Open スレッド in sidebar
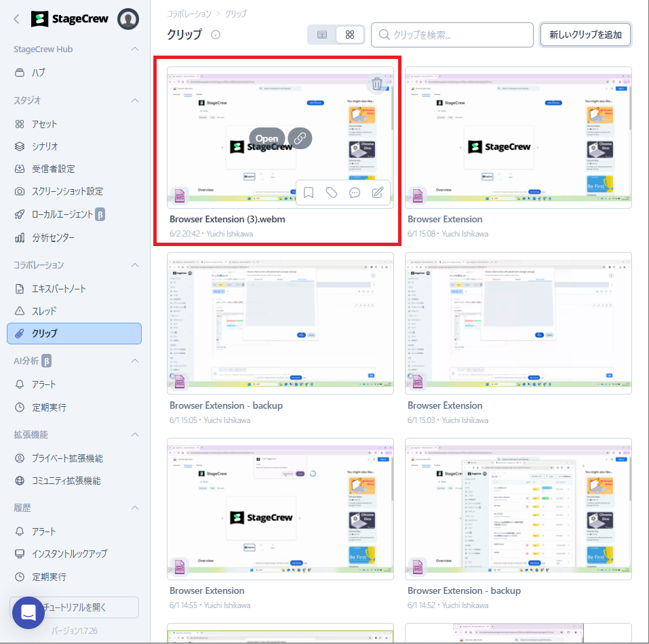This screenshot has height=644, width=649. pos(44,310)
